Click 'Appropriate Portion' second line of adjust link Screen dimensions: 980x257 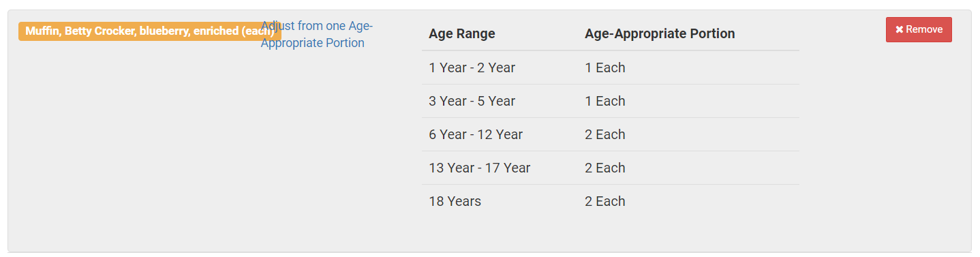coord(313,43)
